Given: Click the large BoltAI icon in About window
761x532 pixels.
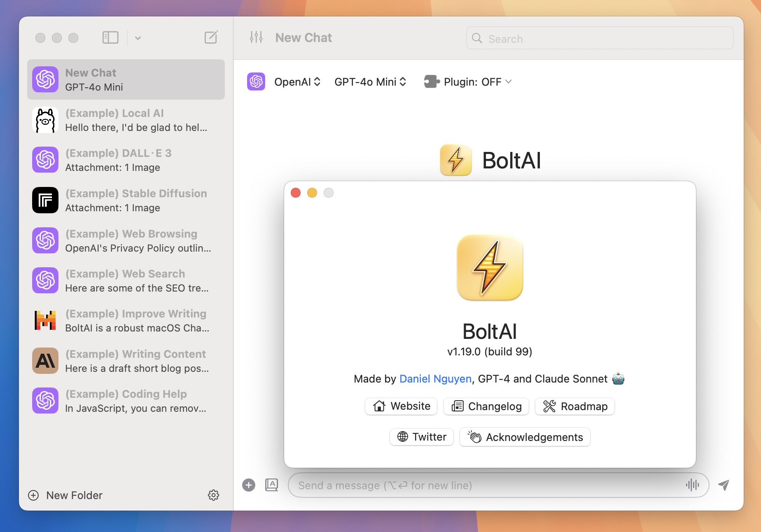Looking at the screenshot, I should (x=490, y=268).
